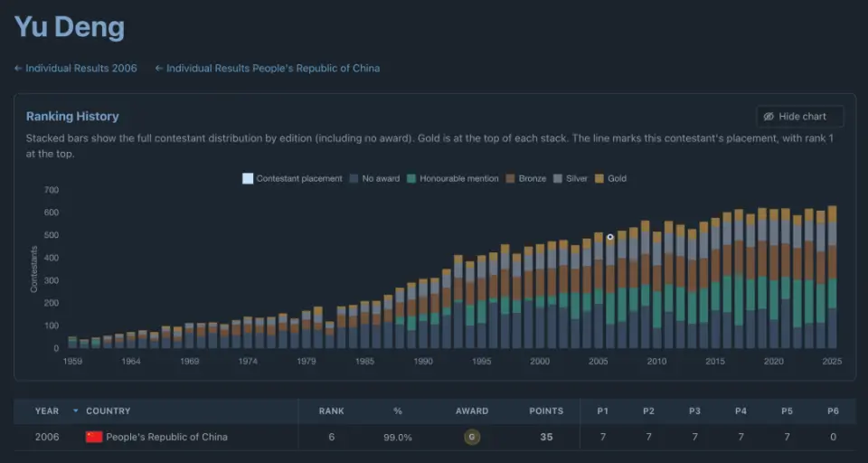Image resolution: width=868 pixels, height=463 pixels.
Task: Toggle Honourable mention series in legend
Action: point(452,178)
